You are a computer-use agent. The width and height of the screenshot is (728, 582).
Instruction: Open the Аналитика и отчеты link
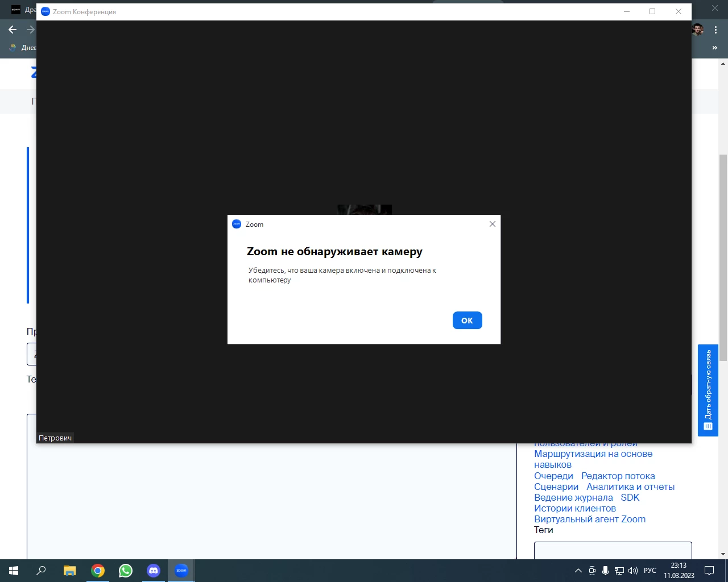click(631, 487)
